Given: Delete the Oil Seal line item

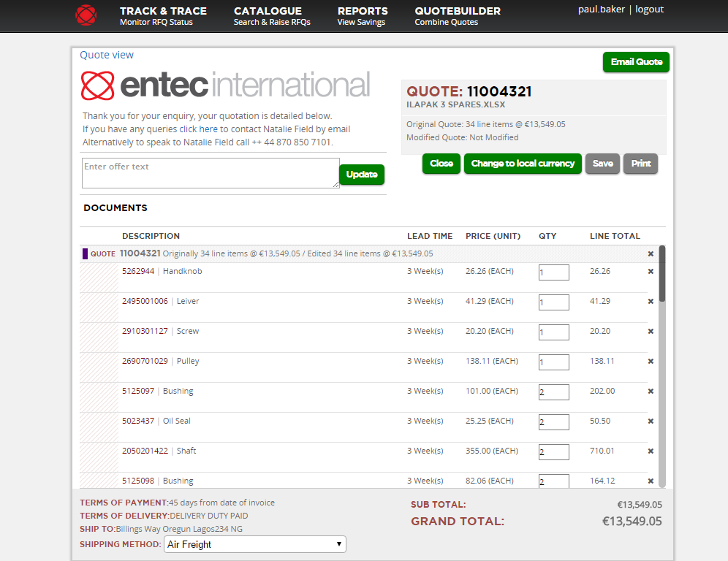Looking at the screenshot, I should [651, 421].
